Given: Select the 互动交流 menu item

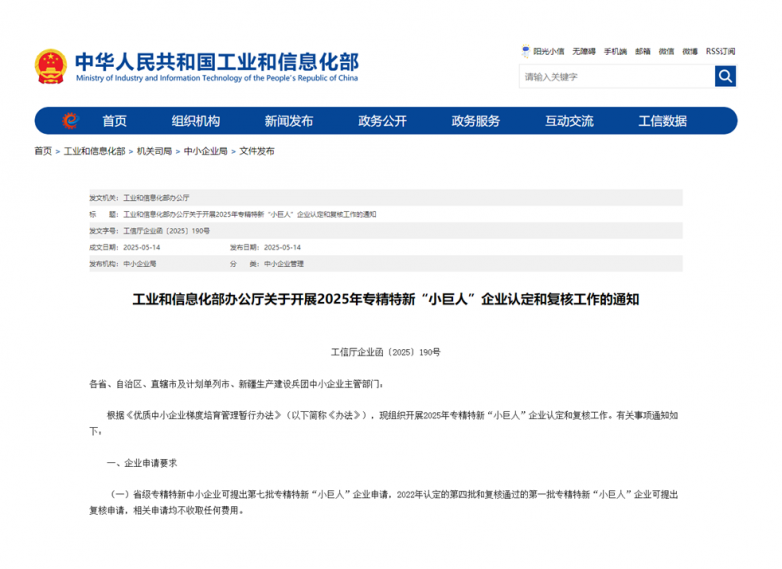Looking at the screenshot, I should click(568, 121).
